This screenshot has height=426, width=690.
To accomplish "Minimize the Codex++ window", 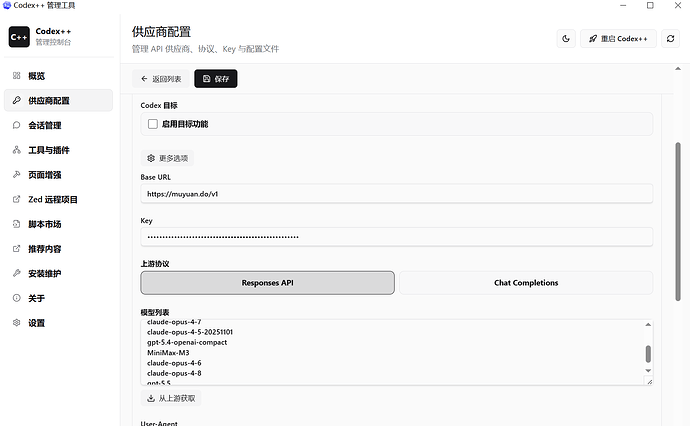I will (x=623, y=5).
